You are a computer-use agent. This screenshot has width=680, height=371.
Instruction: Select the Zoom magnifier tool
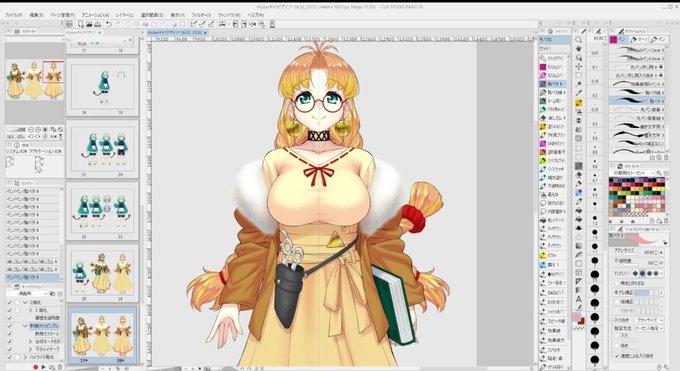coord(579,40)
